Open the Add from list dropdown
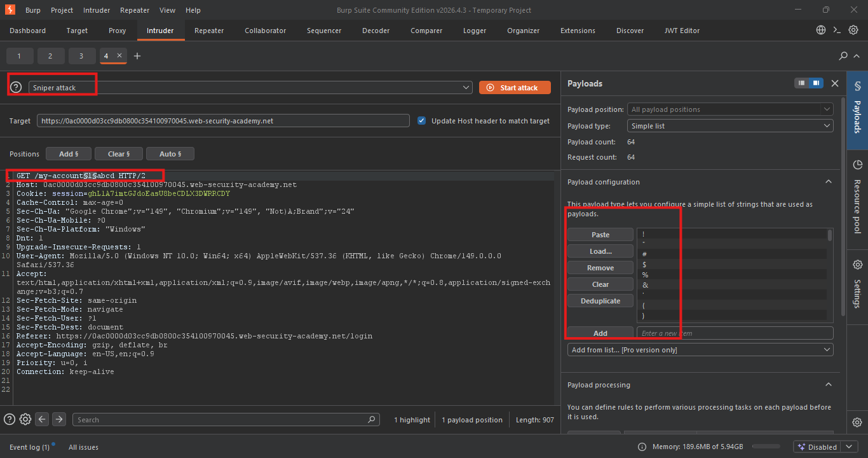The image size is (868, 458). [700, 350]
